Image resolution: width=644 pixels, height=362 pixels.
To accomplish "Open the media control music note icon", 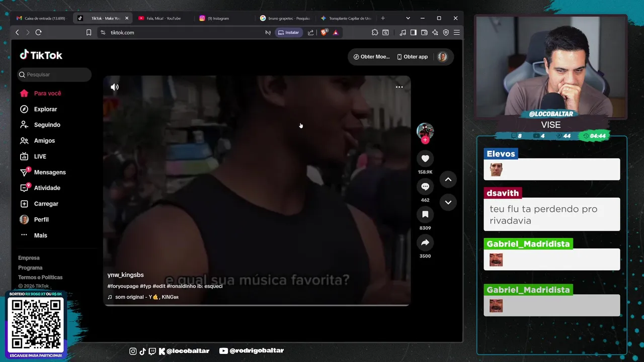I will [x=403, y=32].
